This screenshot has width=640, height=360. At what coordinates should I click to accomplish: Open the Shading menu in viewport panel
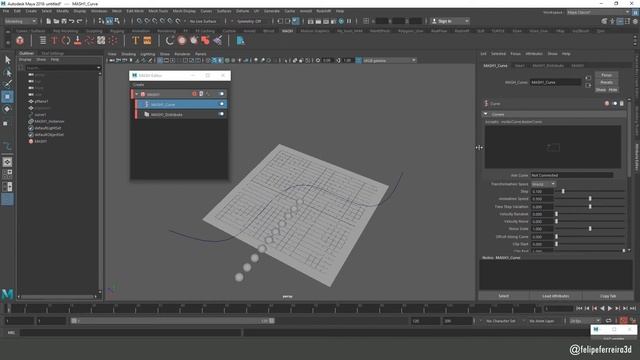tap(128, 54)
